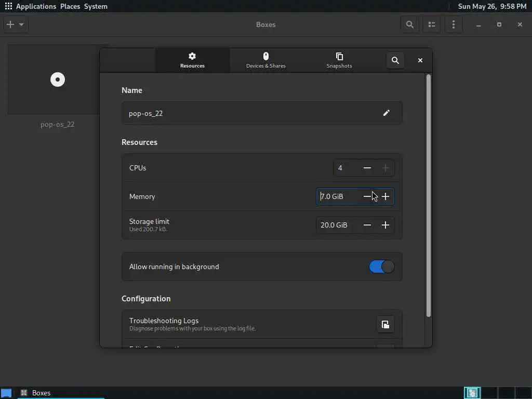The image size is (532, 399).
Task: Open Troubleshooting Logs with its icon button
Action: click(x=385, y=324)
